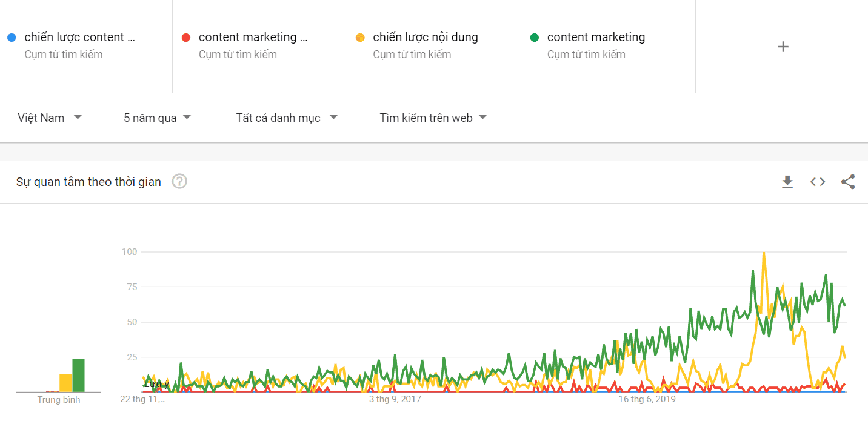
Task: Open the embed code icon
Action: 818,182
